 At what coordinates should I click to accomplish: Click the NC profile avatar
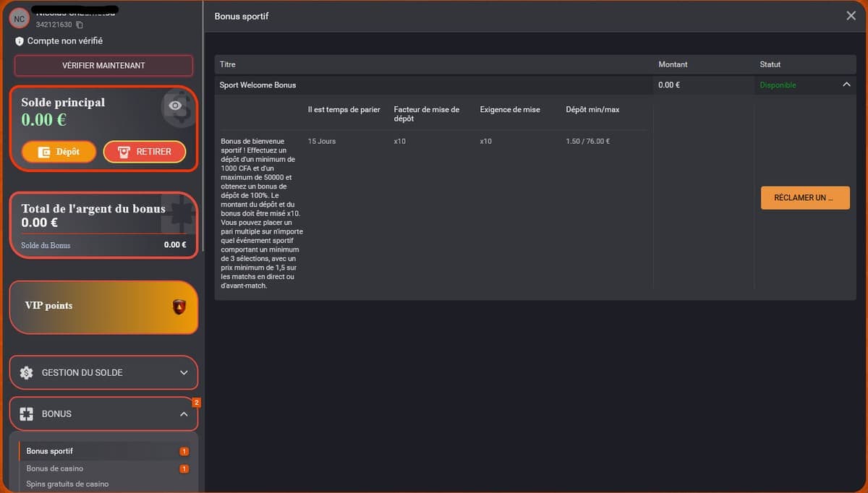[x=20, y=18]
